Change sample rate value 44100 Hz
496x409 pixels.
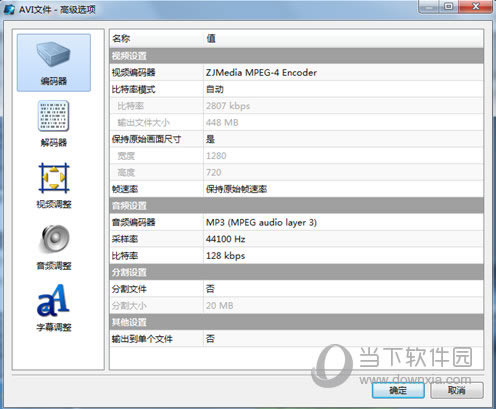226,239
